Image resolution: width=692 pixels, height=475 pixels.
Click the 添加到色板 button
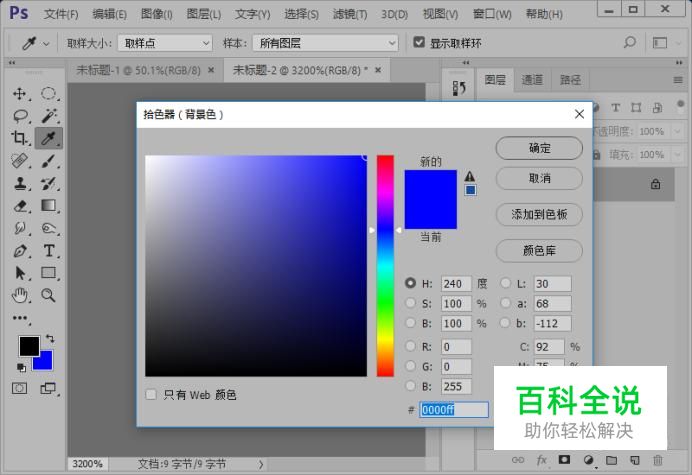pos(539,215)
